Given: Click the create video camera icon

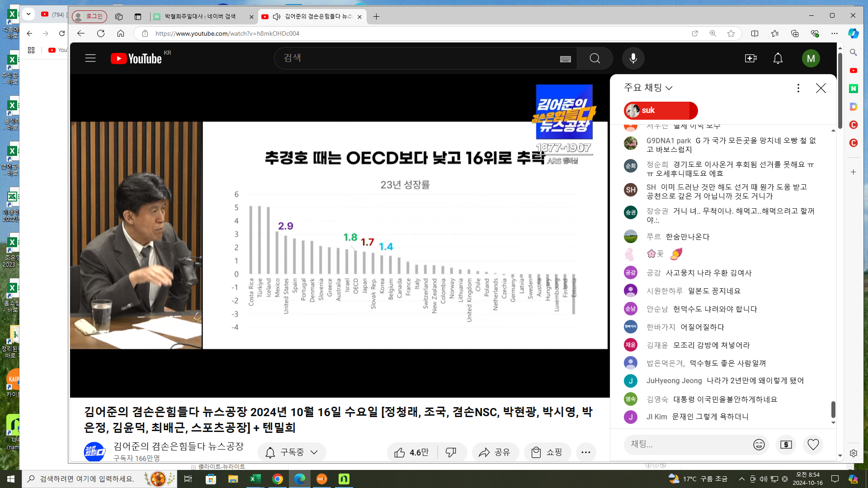Looking at the screenshot, I should 750,58.
